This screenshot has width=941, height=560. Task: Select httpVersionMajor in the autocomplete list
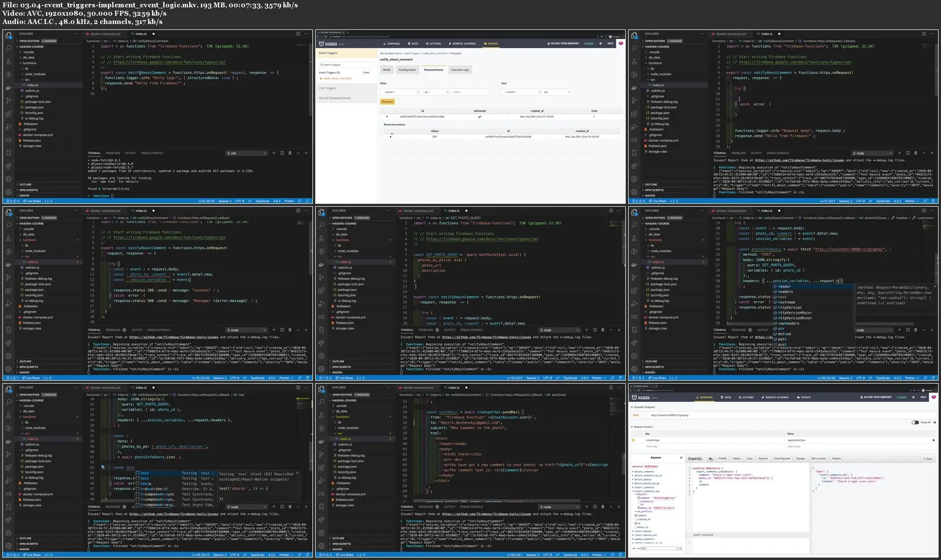(x=795, y=313)
